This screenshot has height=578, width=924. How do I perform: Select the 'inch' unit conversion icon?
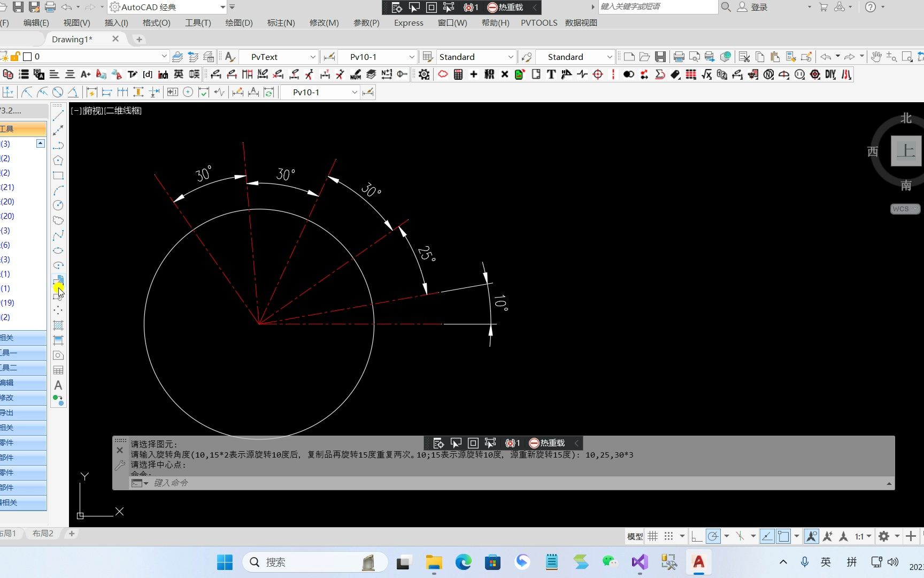pyautogui.click(x=163, y=74)
